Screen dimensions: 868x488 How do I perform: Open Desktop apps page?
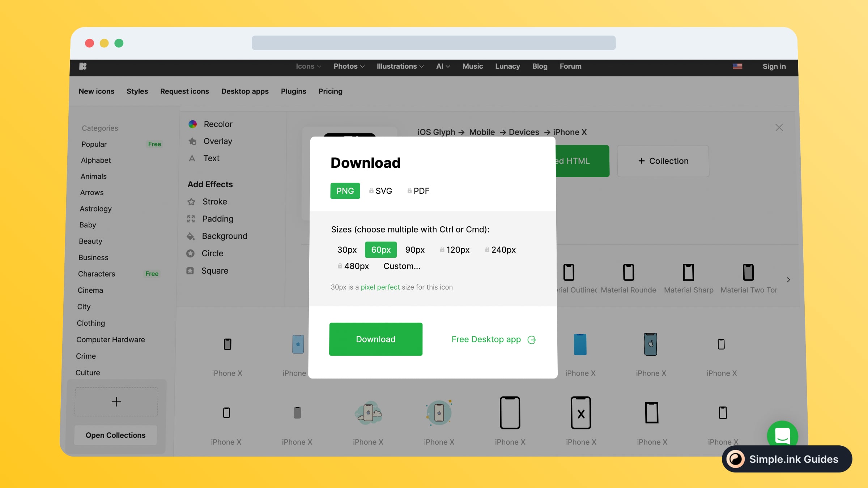tap(245, 91)
